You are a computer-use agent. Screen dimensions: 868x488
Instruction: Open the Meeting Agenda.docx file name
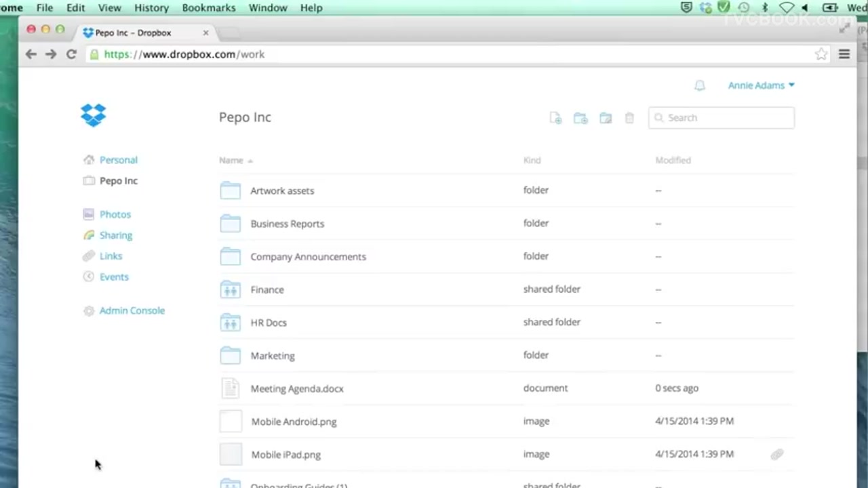coord(297,388)
